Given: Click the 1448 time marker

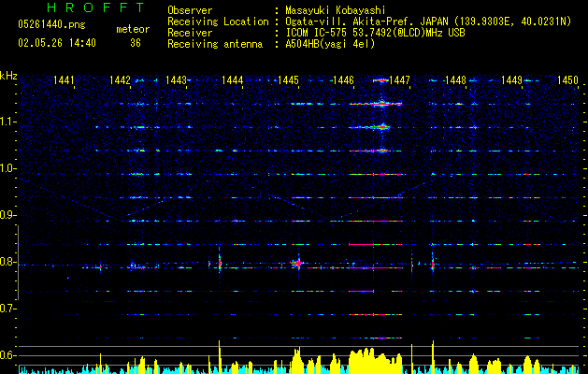Looking at the screenshot, I should tap(455, 80).
